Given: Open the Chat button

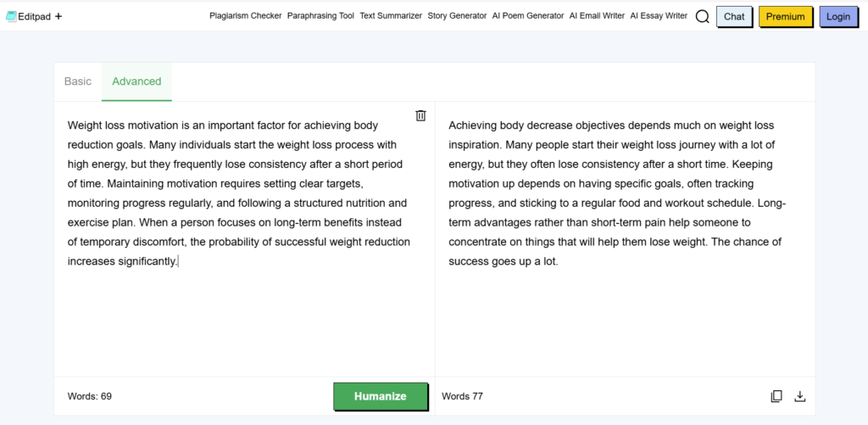Looking at the screenshot, I should coord(734,16).
